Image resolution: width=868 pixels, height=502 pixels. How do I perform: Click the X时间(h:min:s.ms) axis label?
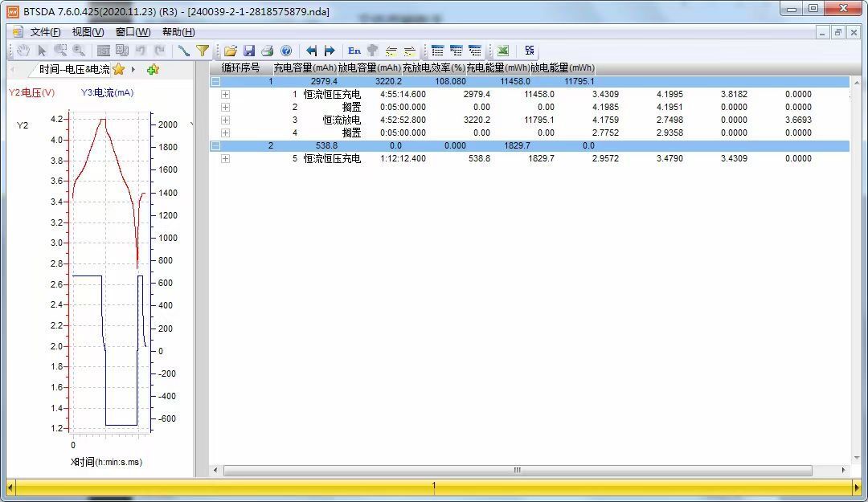pos(106,462)
